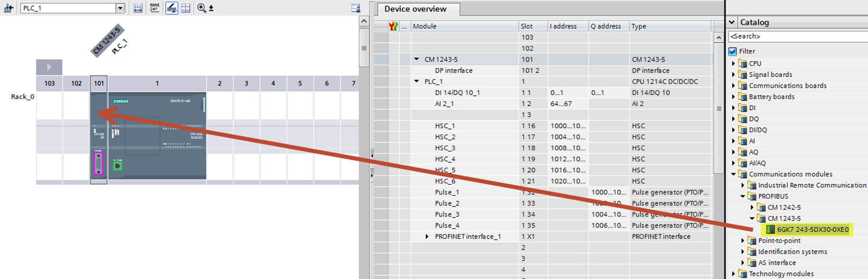Viewport: 868px width, 279px height.
Task: Toggle the catalog Filter checkbox
Action: [x=733, y=51]
